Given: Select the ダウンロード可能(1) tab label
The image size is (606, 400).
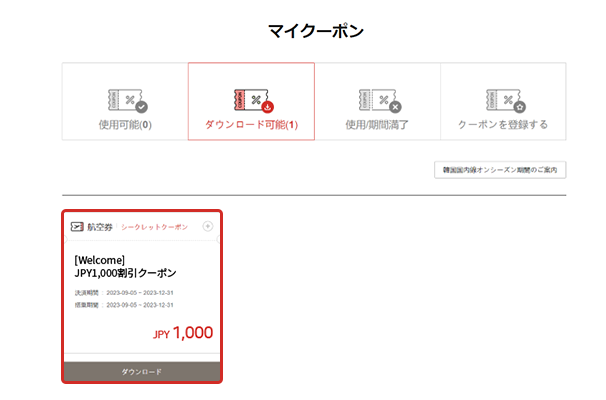Looking at the screenshot, I should click(252, 126).
